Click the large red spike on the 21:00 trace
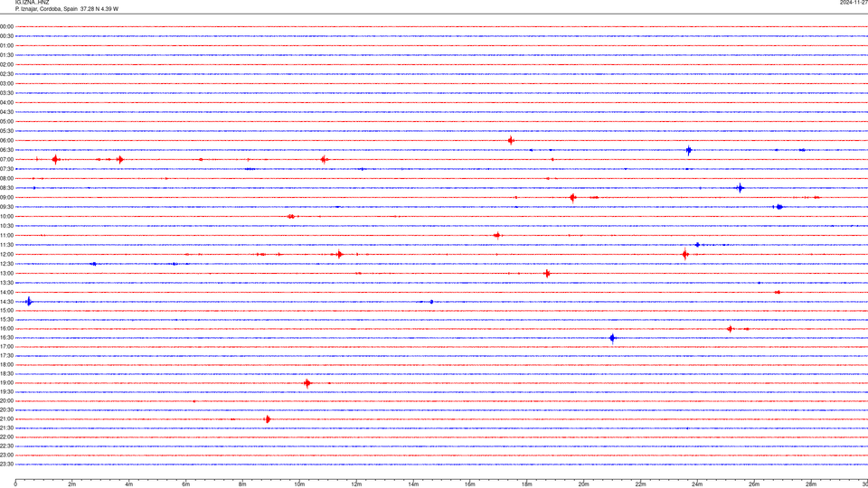 pyautogui.click(x=268, y=419)
